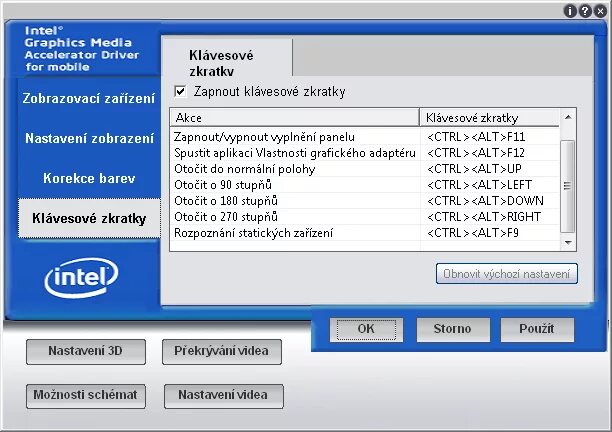Screen dimensions: 612x432
Task: Open Nastavení videa
Action: 224,395
